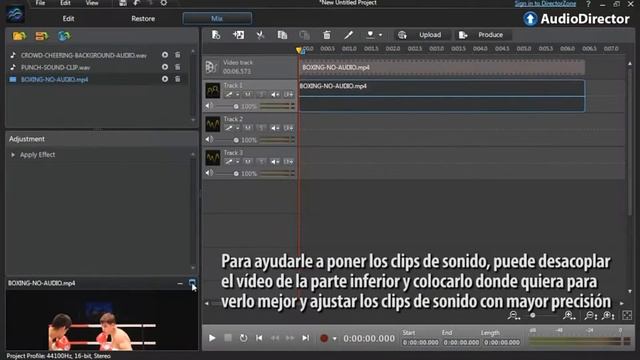Switch to the Edit room tab

[68, 19]
